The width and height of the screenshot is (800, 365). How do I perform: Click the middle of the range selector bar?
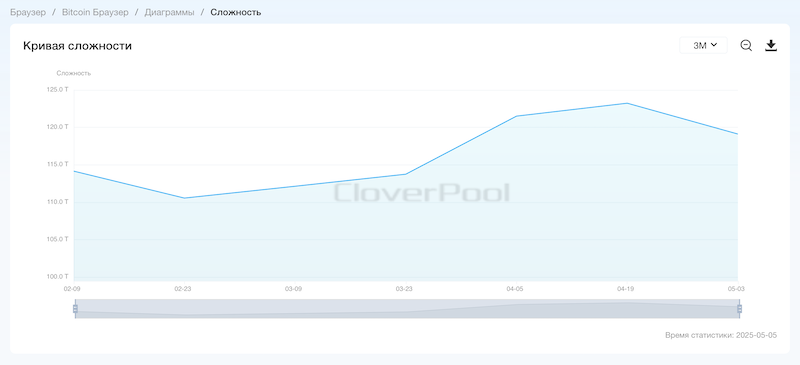407,309
